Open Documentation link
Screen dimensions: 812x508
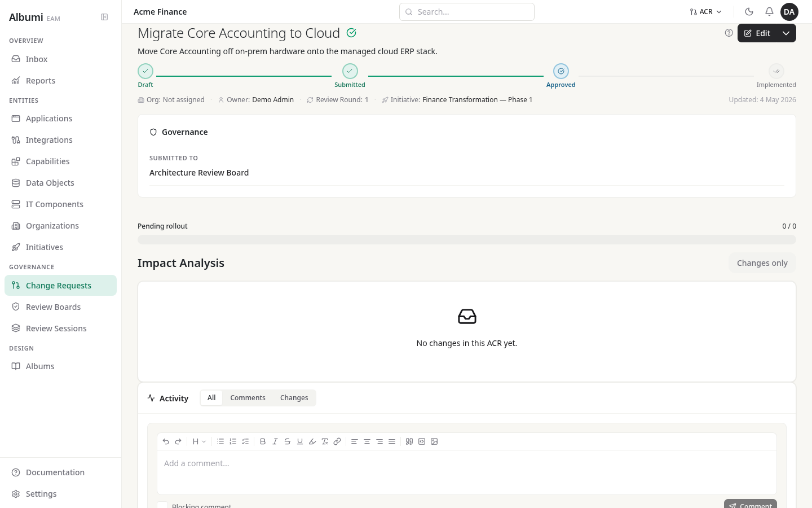click(60, 472)
